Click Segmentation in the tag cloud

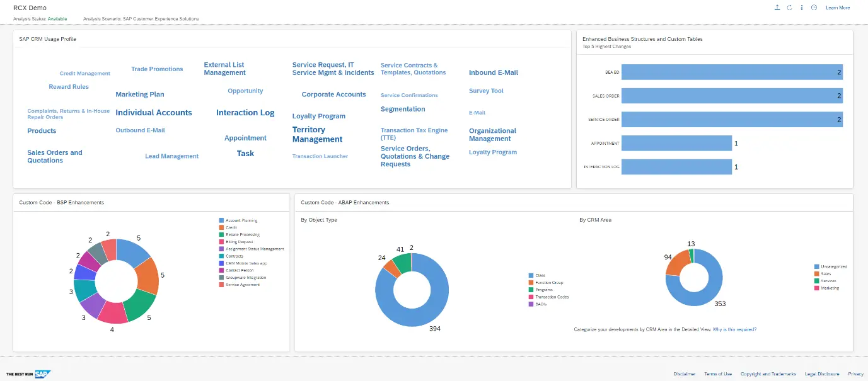[403, 109]
